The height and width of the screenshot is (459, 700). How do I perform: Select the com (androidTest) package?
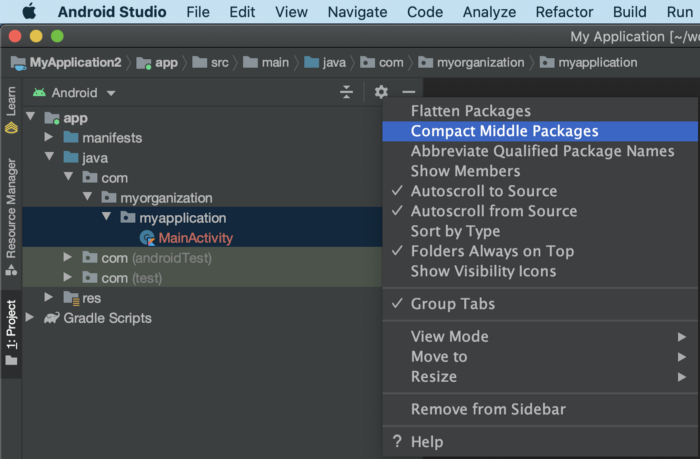[x=155, y=258]
